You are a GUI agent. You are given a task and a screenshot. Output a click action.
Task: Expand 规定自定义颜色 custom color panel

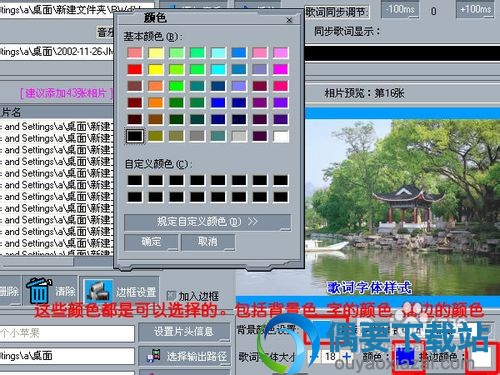click(x=207, y=222)
